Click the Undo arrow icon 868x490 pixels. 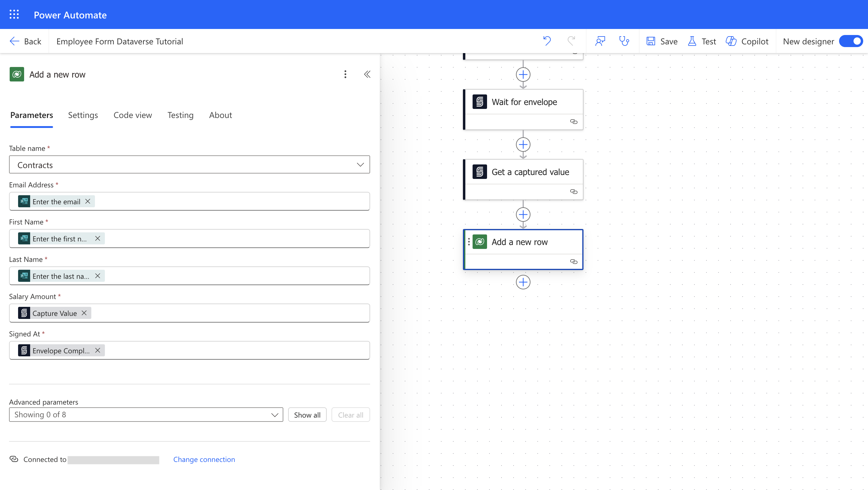click(546, 41)
